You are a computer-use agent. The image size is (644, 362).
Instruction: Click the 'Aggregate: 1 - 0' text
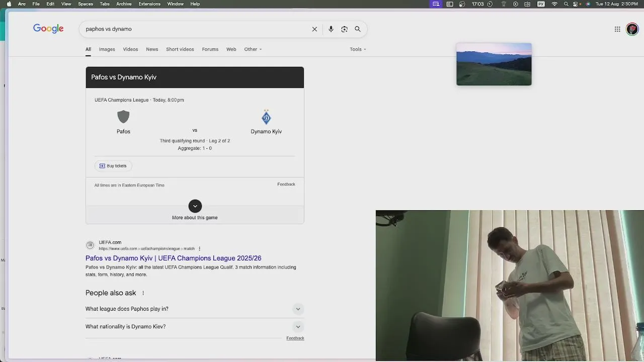(195, 148)
